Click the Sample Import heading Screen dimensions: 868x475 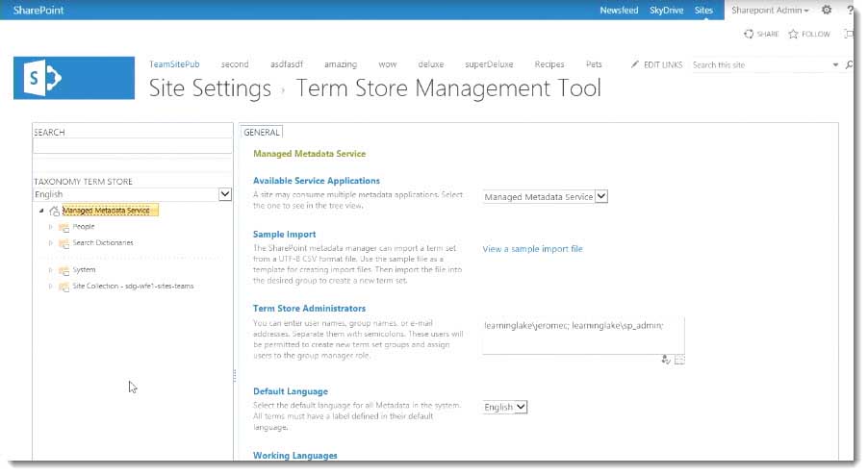[285, 234]
